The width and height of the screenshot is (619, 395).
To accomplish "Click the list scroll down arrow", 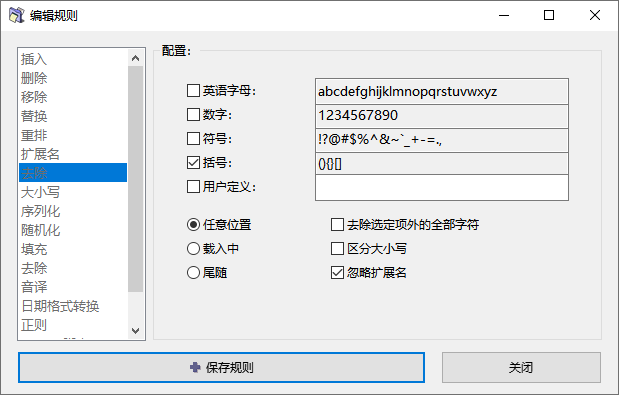I will tap(135, 330).
